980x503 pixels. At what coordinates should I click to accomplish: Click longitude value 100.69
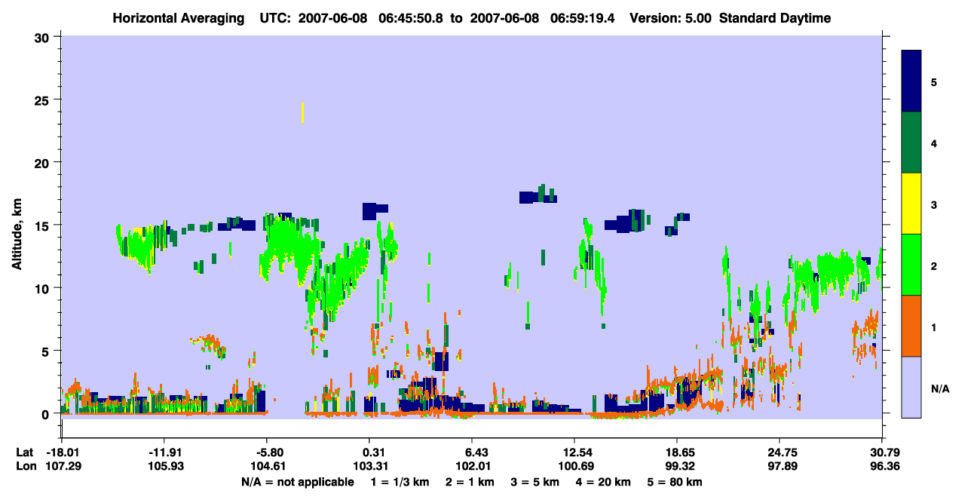574,466
